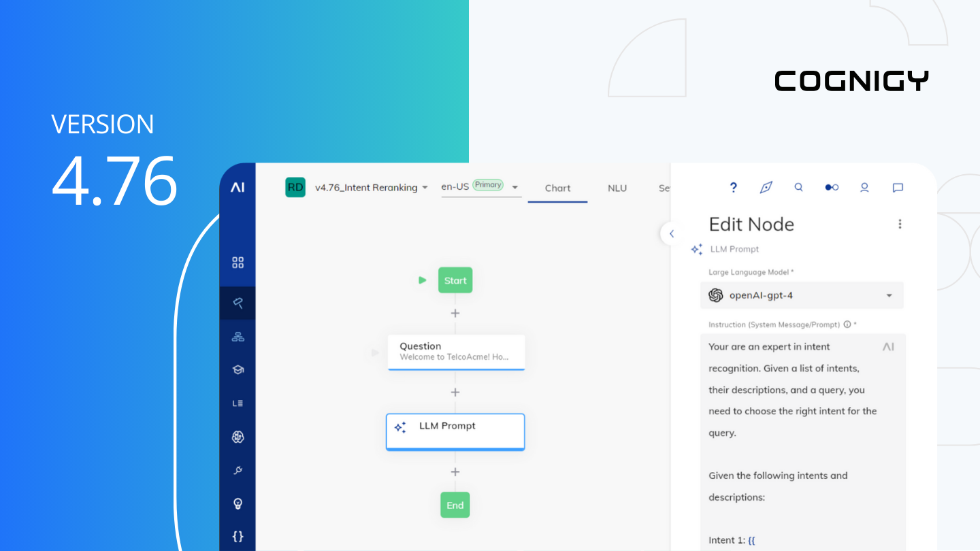Open the Logs list icon in the sidebar
The width and height of the screenshot is (980, 551).
coord(237,403)
